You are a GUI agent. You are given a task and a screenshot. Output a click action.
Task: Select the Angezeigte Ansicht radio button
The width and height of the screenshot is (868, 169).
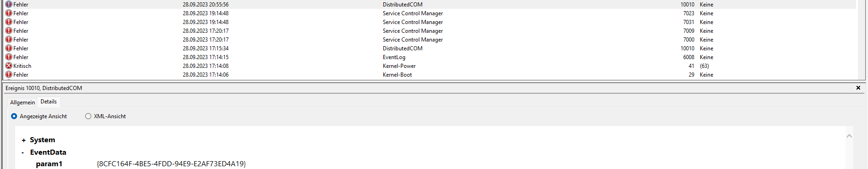[x=14, y=116]
